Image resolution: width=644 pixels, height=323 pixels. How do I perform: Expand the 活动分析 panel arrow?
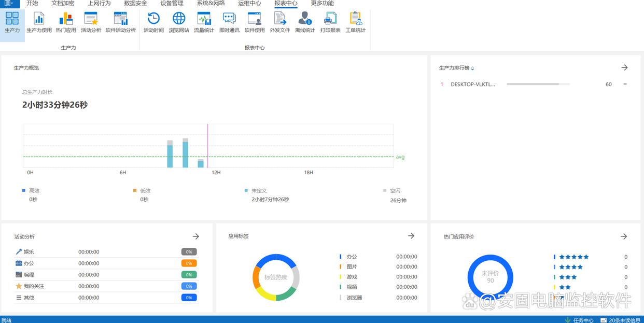tap(196, 236)
